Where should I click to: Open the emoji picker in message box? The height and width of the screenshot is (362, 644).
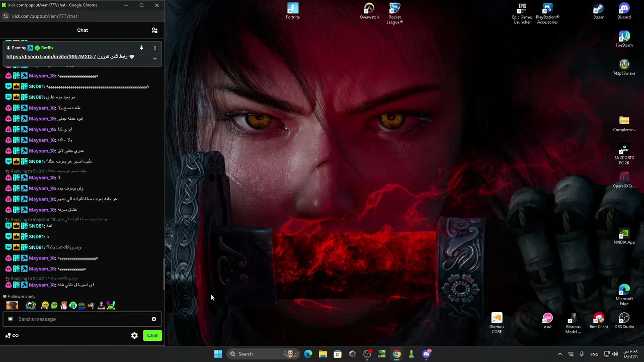click(154, 319)
